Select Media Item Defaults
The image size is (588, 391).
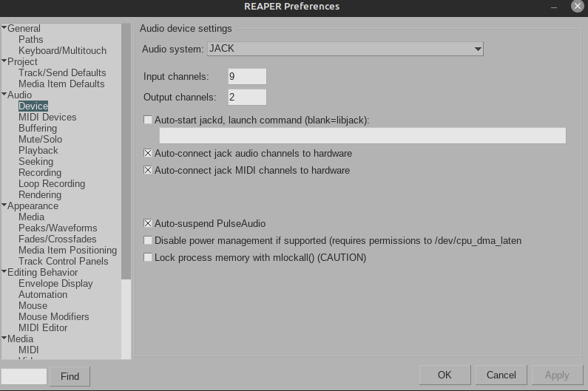[61, 84]
